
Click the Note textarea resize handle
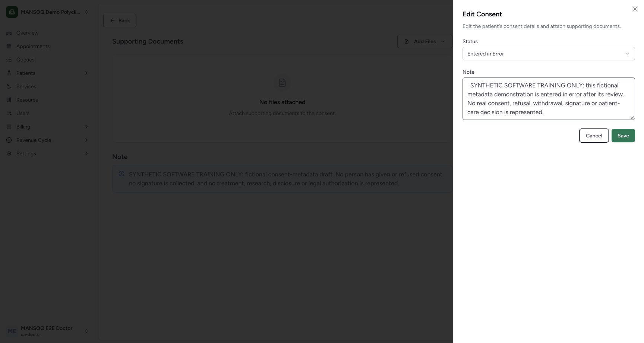pos(632,117)
